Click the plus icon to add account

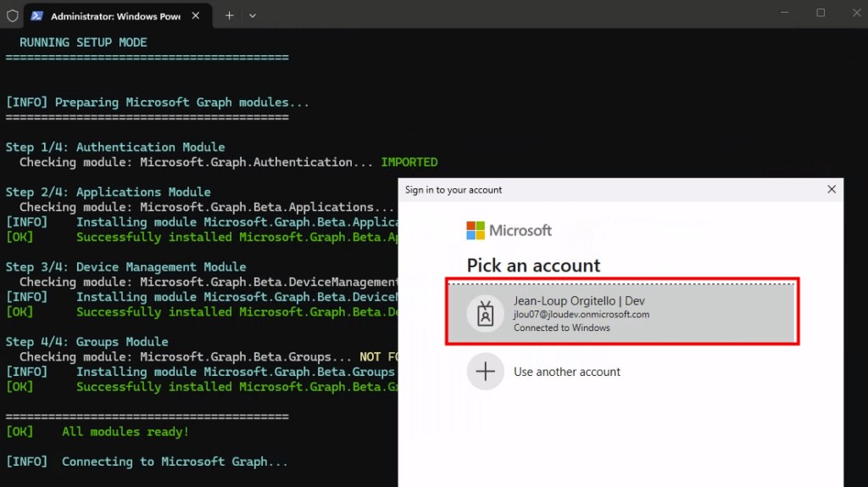[x=485, y=372]
